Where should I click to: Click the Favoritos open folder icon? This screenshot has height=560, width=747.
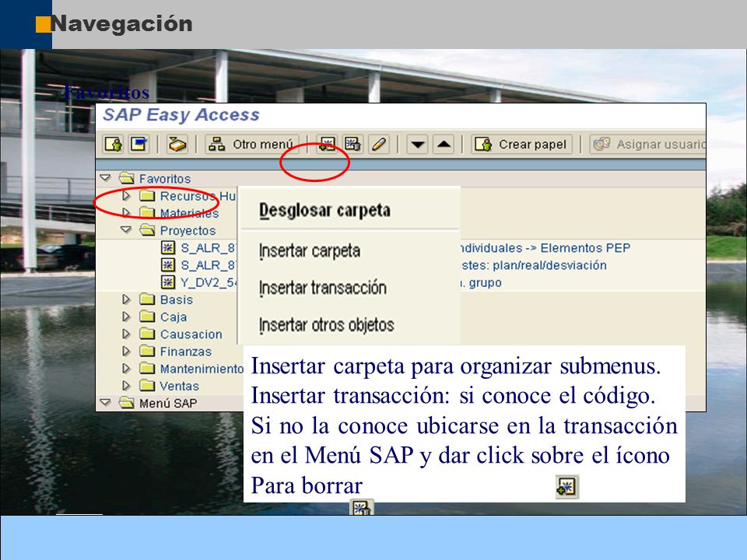pyautogui.click(x=127, y=178)
